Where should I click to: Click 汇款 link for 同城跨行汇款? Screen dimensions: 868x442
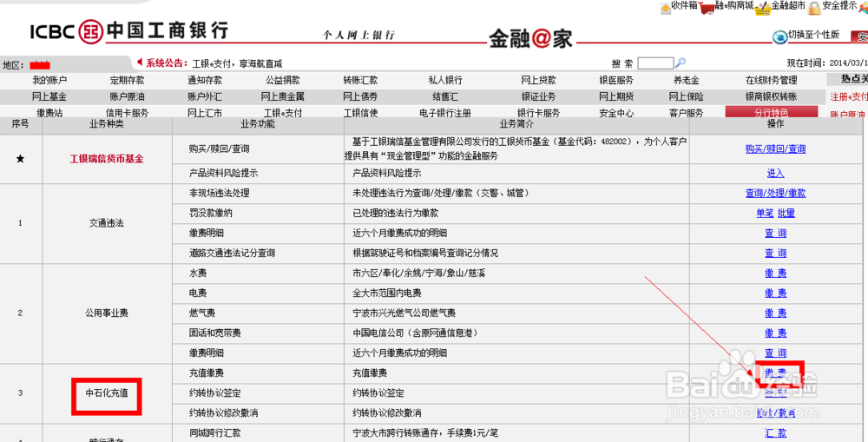(775, 433)
